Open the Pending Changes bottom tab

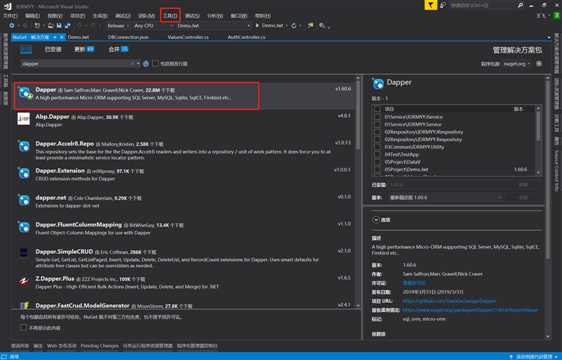click(99, 346)
